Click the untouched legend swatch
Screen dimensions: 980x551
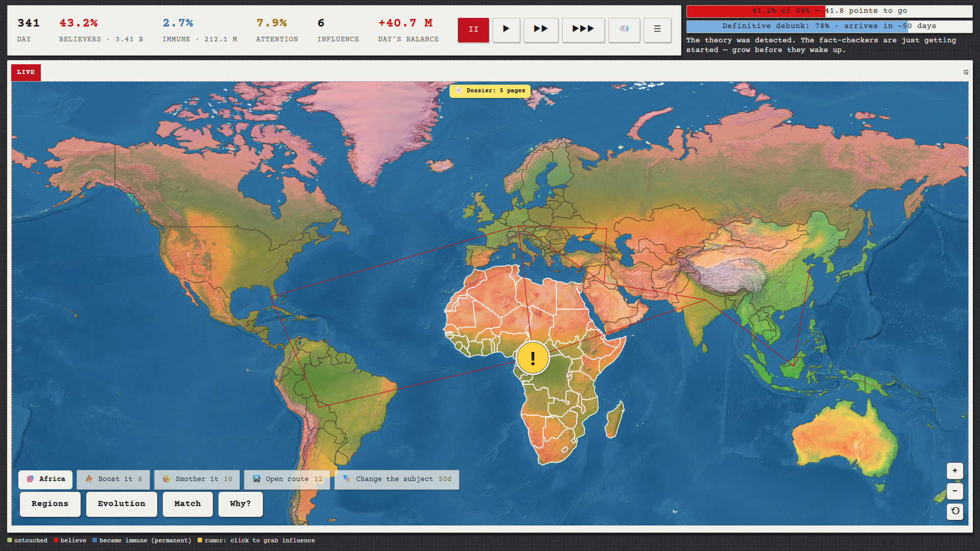tap(10, 540)
